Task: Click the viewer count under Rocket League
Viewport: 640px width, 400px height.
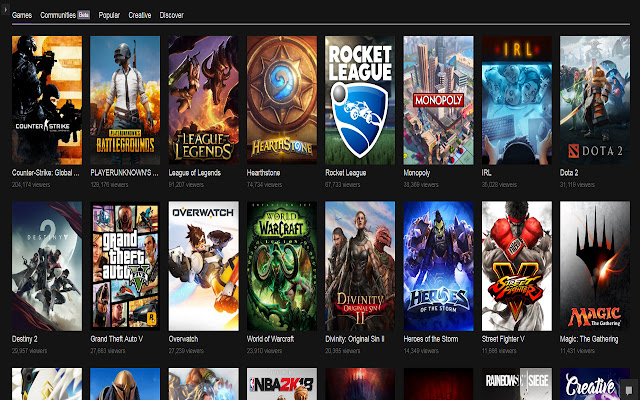Action: coord(343,185)
